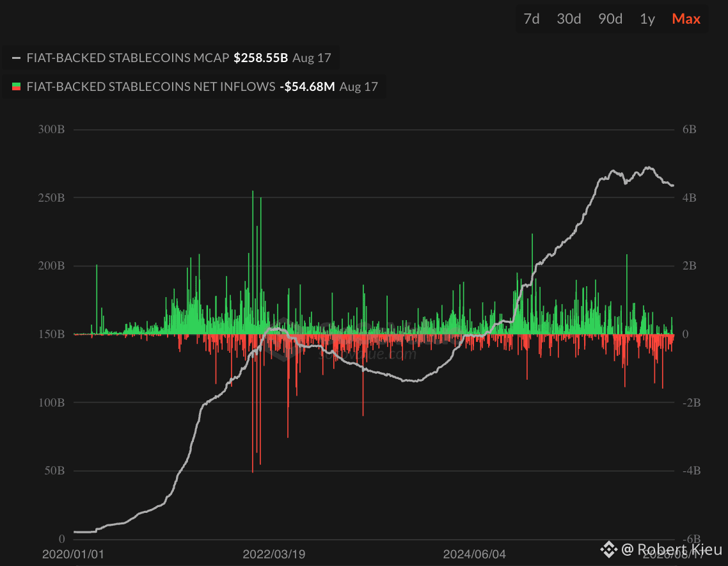This screenshot has width=728, height=566.
Task: Click the tallest green inflow bar near 2022
Action: pos(253,262)
